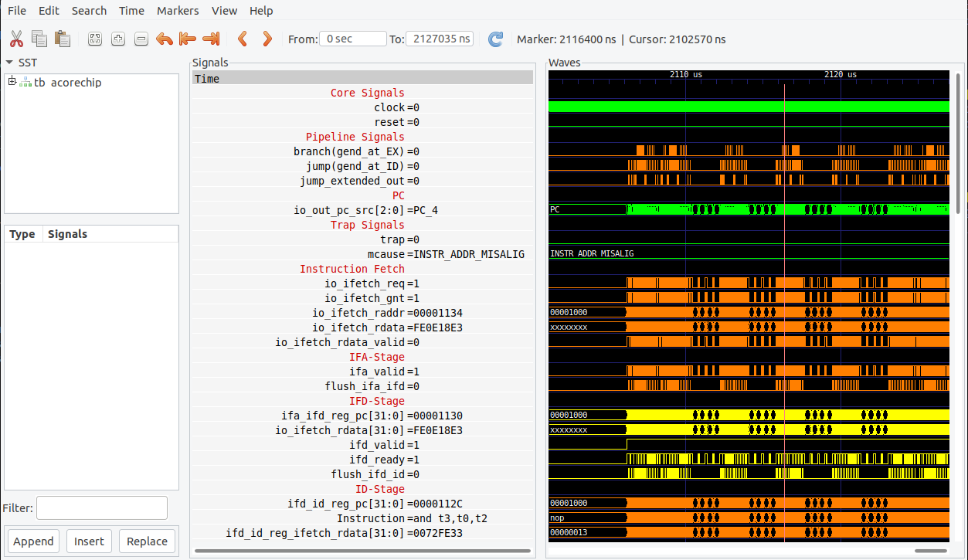The height and width of the screenshot is (560, 968).
Task: Open the Edit menu
Action: click(x=49, y=11)
